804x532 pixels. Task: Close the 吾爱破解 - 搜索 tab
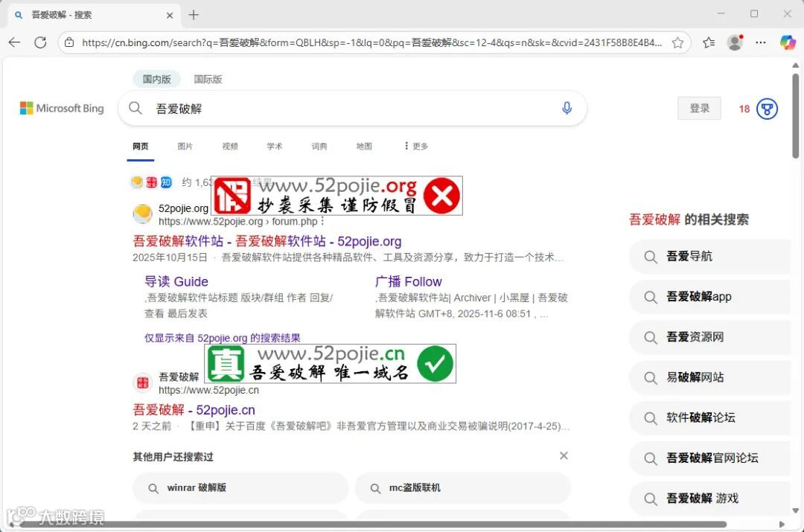coord(170,16)
